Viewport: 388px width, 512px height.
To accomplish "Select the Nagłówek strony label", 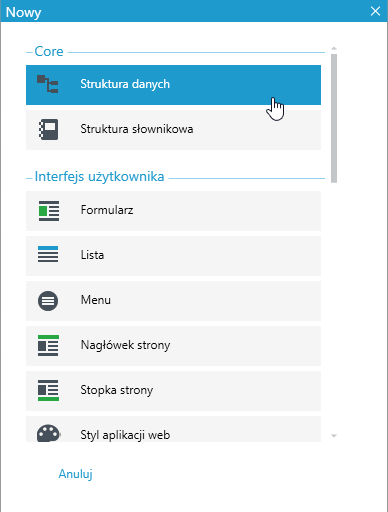I will point(125,345).
